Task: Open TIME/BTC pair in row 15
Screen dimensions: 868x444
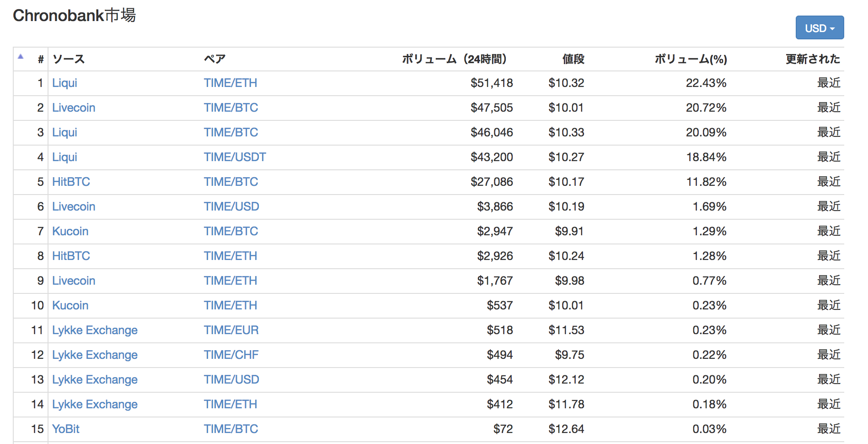Action: point(231,429)
